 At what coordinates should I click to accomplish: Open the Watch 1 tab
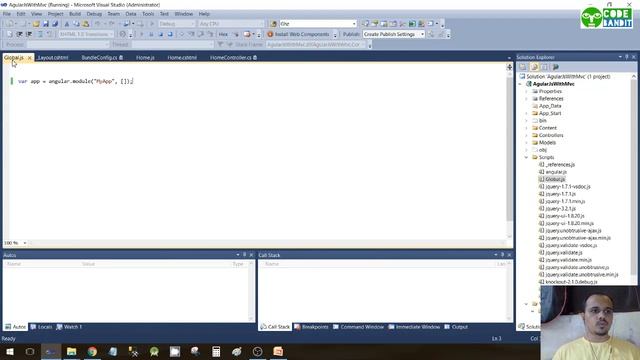[x=69, y=327]
